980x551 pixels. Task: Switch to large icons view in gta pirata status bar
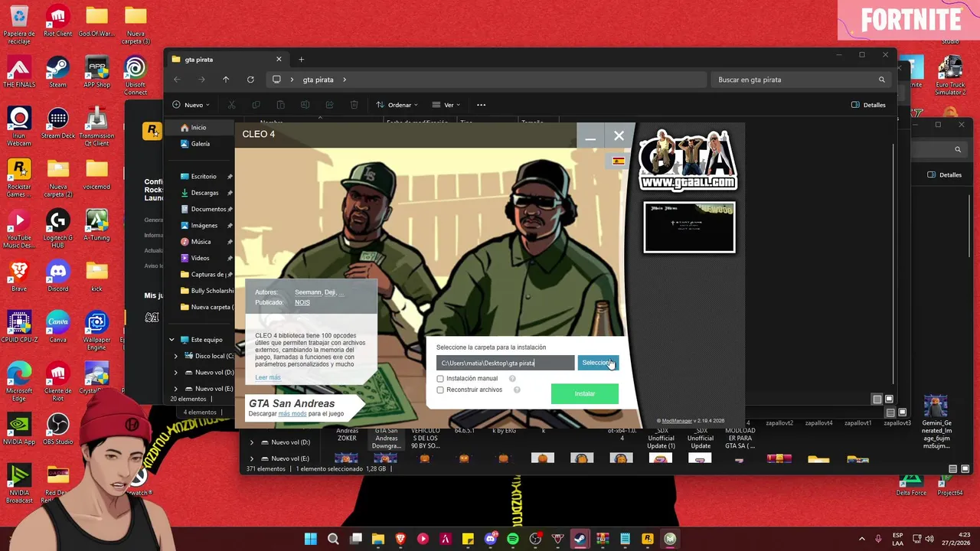tap(889, 399)
